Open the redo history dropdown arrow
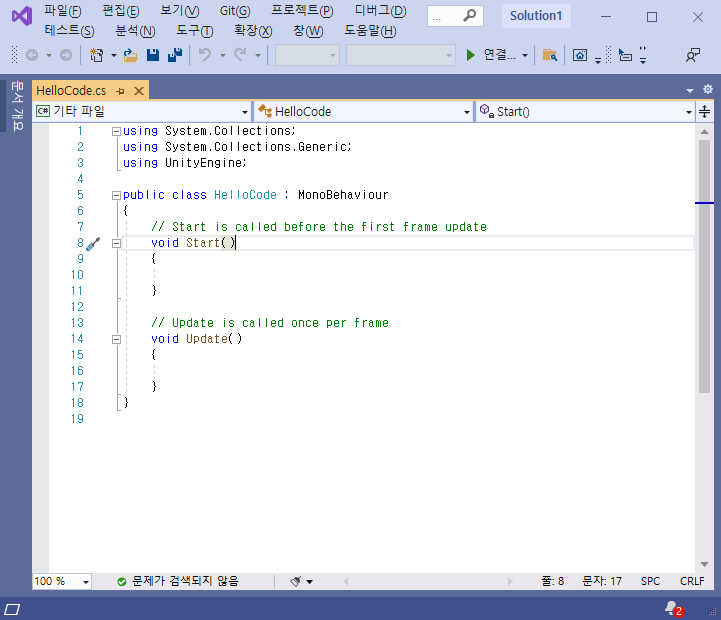The image size is (721, 620). tap(258, 56)
